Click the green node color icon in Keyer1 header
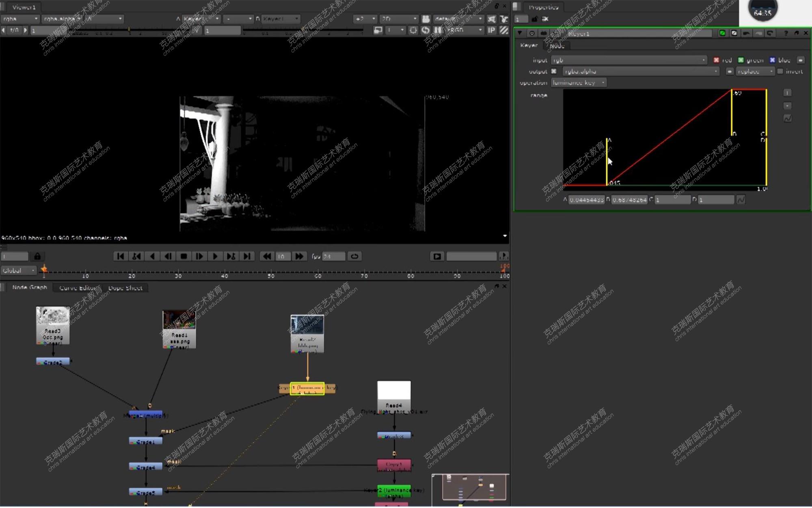The width and height of the screenshot is (812, 508). pos(722,33)
